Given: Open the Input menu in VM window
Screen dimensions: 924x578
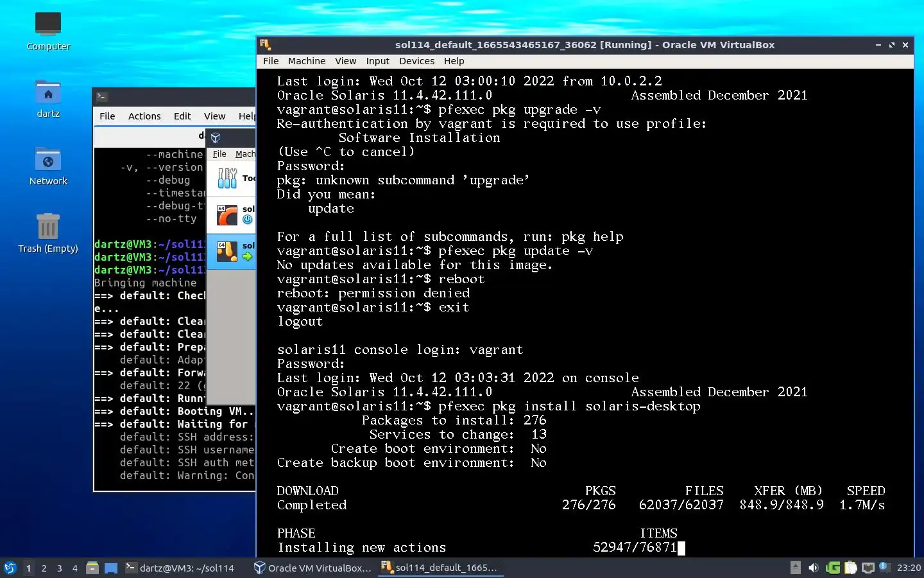Looking at the screenshot, I should click(x=378, y=61).
